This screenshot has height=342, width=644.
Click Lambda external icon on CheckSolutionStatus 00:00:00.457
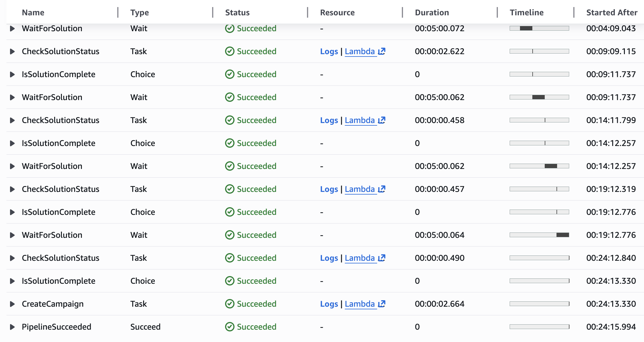coord(382,189)
